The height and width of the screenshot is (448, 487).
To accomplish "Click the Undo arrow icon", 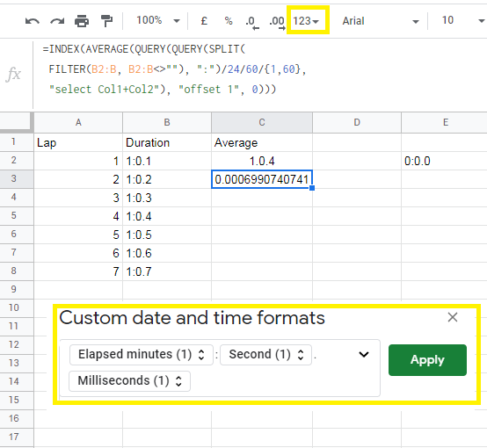I will 32,21.
